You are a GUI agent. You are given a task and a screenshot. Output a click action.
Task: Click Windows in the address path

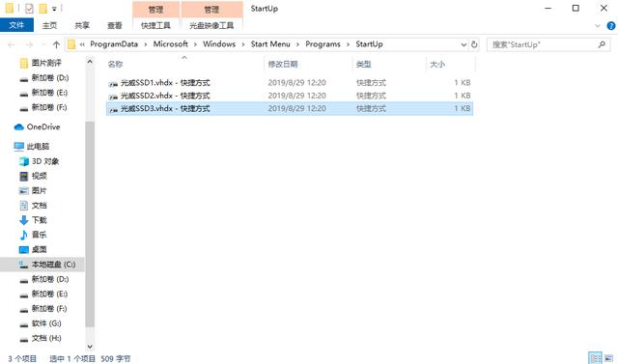tap(219, 44)
